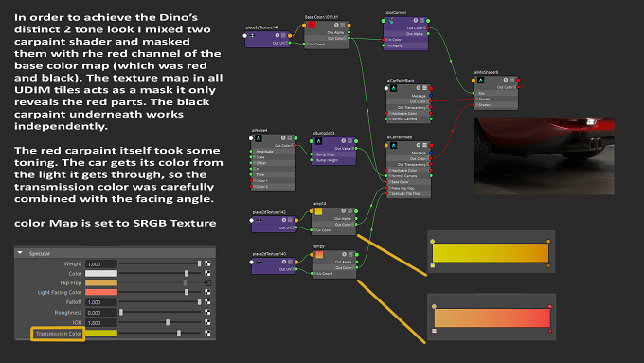Screen dimensions: 644x363
Task: Click the tan square color marker under the red ramp
Action: click(x=435, y=331)
